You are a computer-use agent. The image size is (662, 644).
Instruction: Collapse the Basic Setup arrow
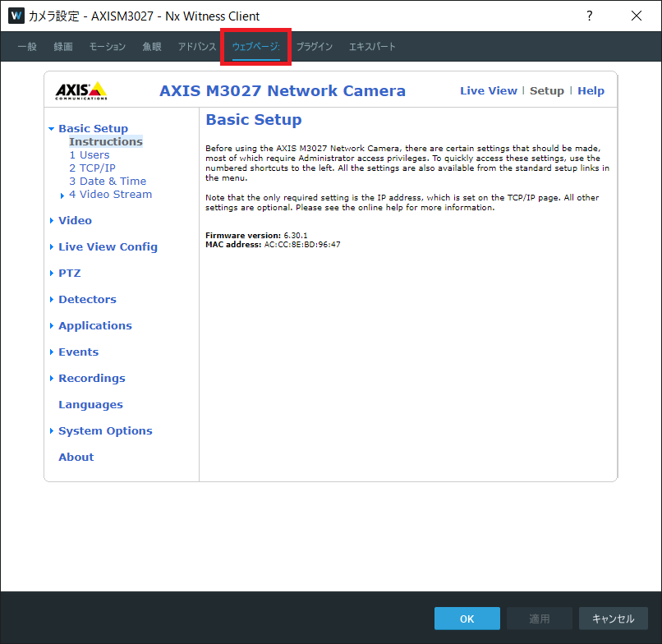coord(52,129)
